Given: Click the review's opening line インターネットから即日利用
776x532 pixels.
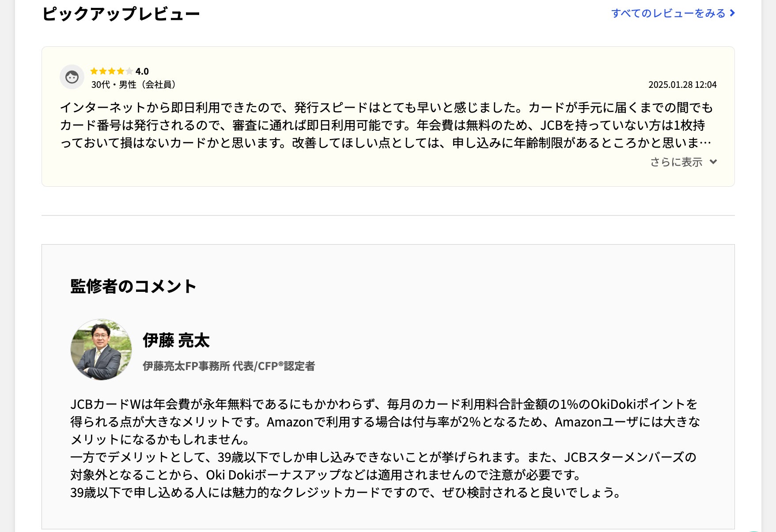Looking at the screenshot, I should [x=386, y=108].
